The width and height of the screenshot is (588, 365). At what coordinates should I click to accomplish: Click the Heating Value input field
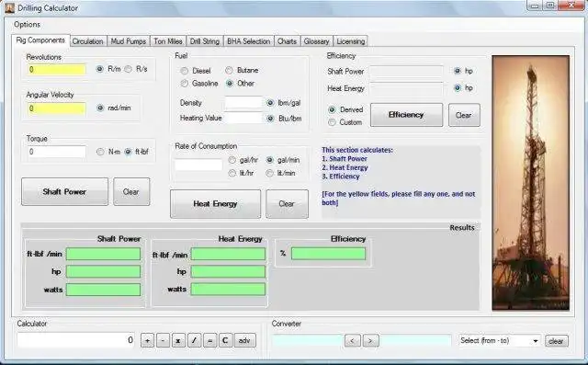(243, 118)
